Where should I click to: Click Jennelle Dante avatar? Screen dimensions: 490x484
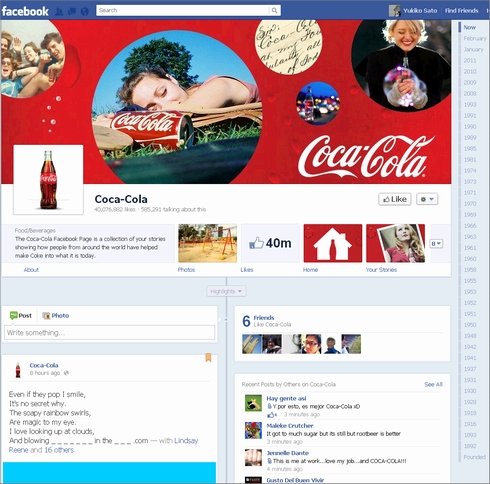253,458
